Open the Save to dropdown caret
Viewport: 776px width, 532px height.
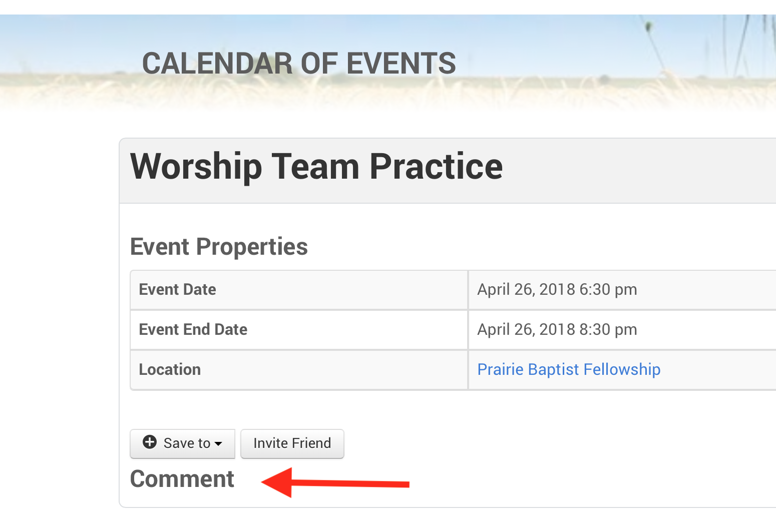[x=218, y=443]
